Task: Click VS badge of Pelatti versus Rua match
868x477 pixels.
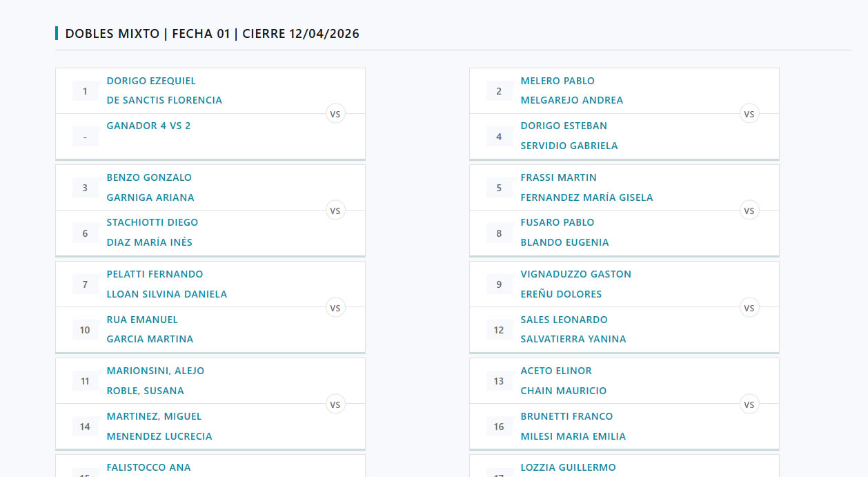Action: pos(335,308)
